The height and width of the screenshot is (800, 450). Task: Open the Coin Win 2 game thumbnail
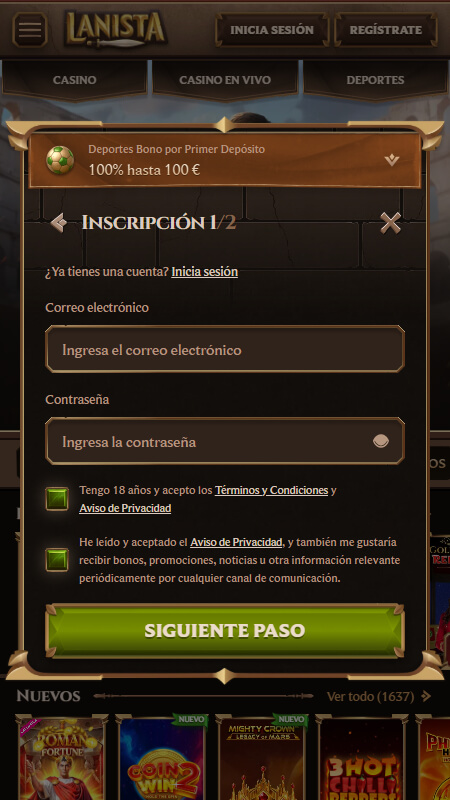point(162,758)
